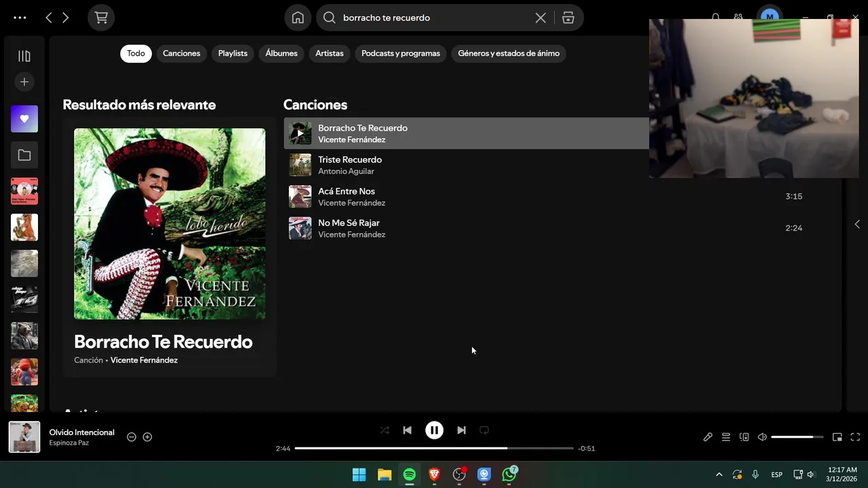Click 'No Me Sé Rajar' cover thumbnail
The width and height of the screenshot is (868, 488).
click(300, 228)
